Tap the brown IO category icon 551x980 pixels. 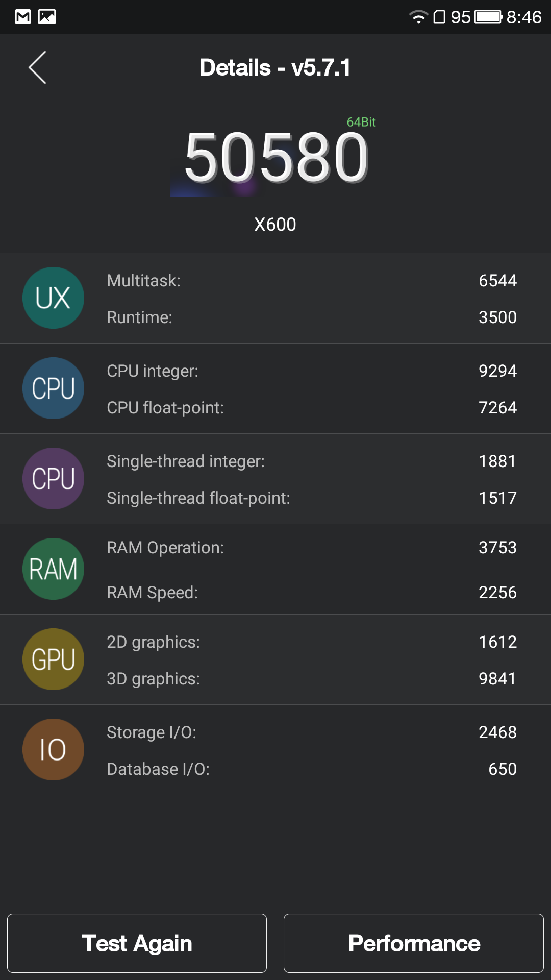53,750
